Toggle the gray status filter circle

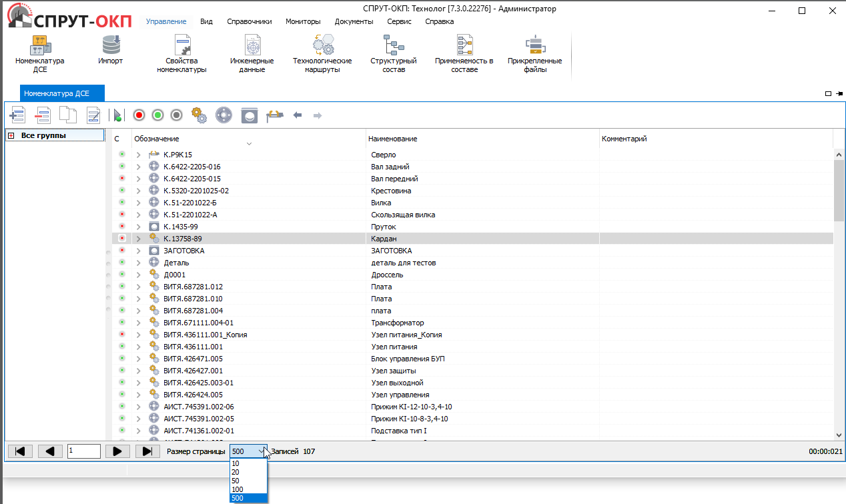tap(176, 115)
